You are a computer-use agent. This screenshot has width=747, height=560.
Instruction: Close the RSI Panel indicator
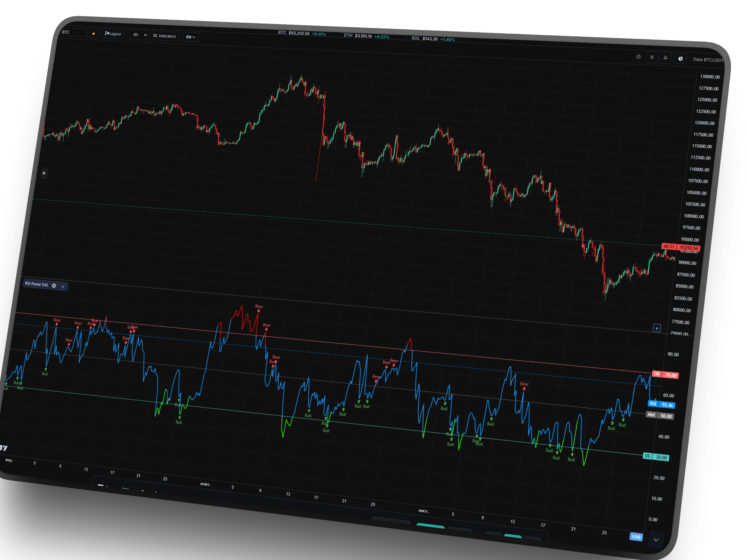tap(63, 286)
